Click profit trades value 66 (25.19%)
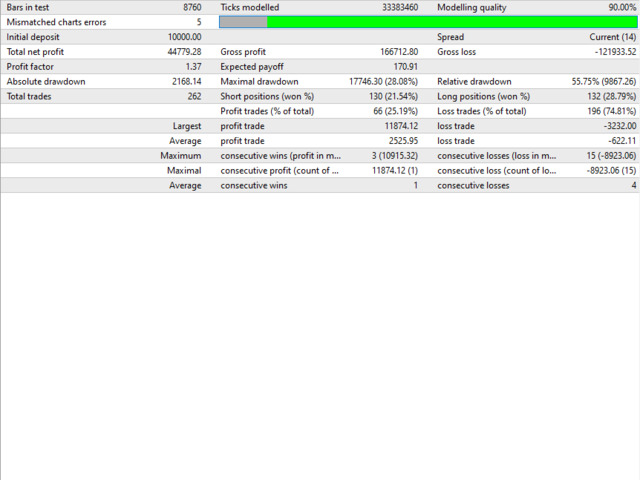The image size is (640, 480). (396, 111)
